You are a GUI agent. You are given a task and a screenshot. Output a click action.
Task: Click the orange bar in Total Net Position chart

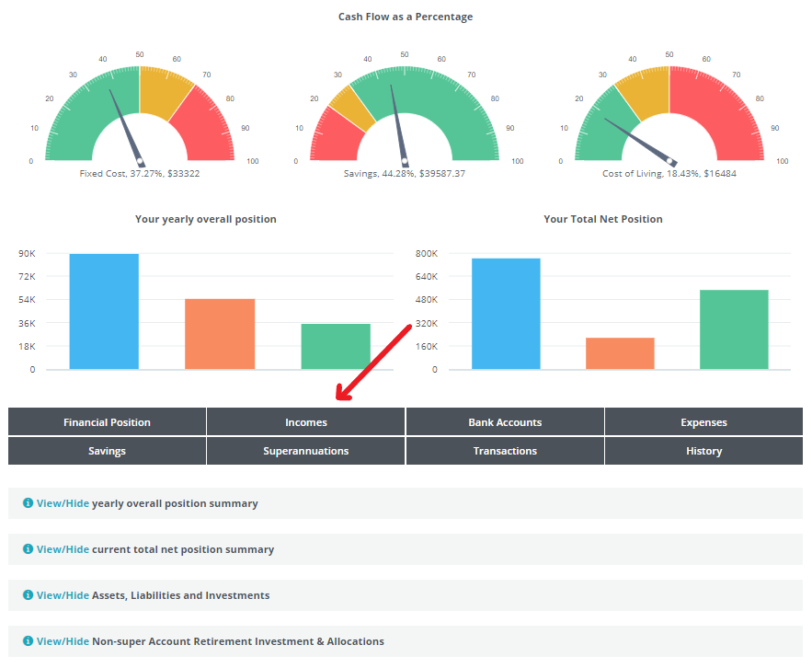point(620,353)
